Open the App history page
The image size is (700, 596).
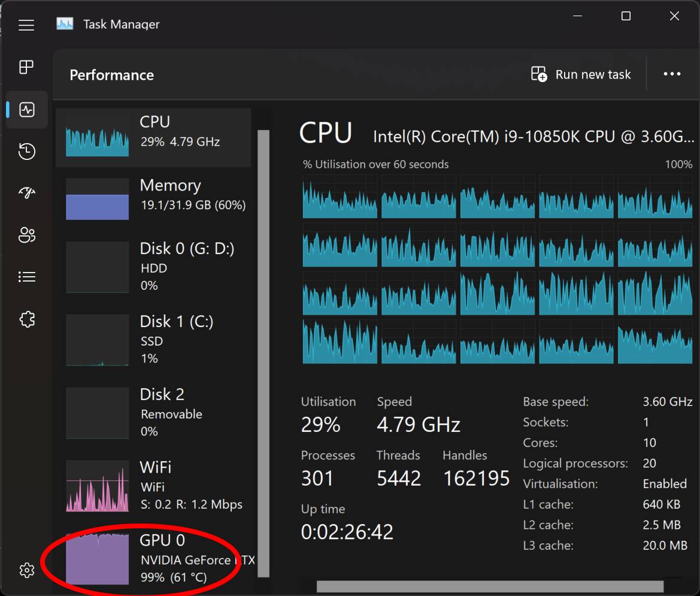[x=27, y=152]
